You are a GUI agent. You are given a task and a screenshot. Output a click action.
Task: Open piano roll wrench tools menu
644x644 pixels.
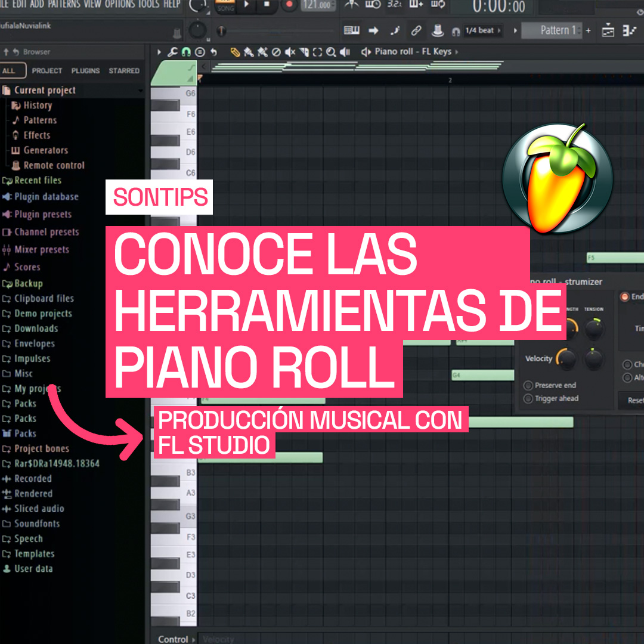coord(172,52)
